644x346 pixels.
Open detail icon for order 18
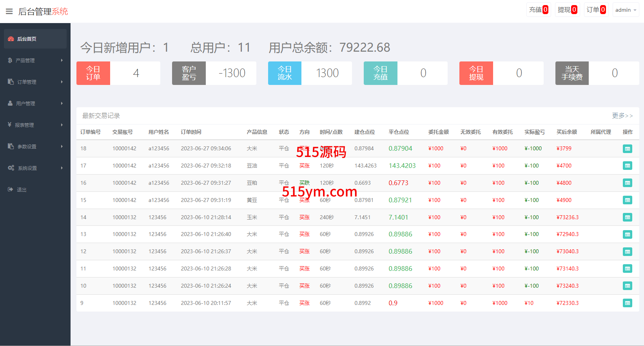(x=627, y=149)
